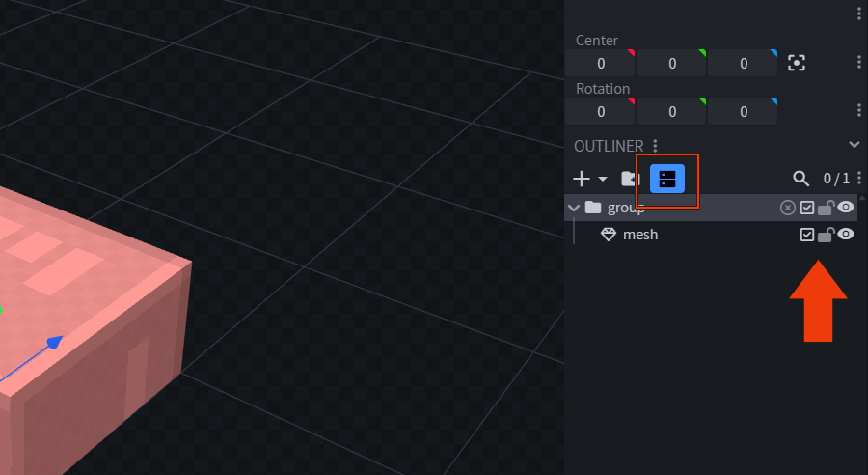Click the Center X value field
Image resolution: width=868 pixels, height=475 pixels.
coord(601,64)
